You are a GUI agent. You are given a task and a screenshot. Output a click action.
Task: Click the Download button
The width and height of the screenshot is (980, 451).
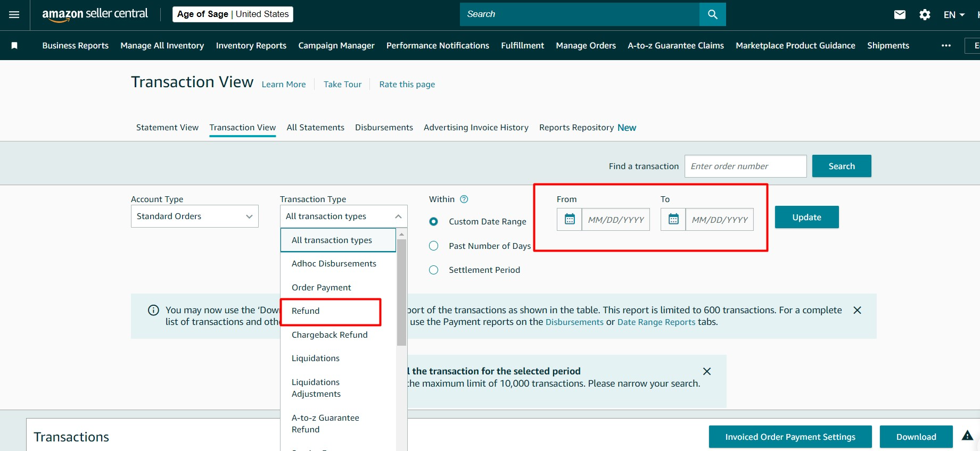pyautogui.click(x=916, y=437)
